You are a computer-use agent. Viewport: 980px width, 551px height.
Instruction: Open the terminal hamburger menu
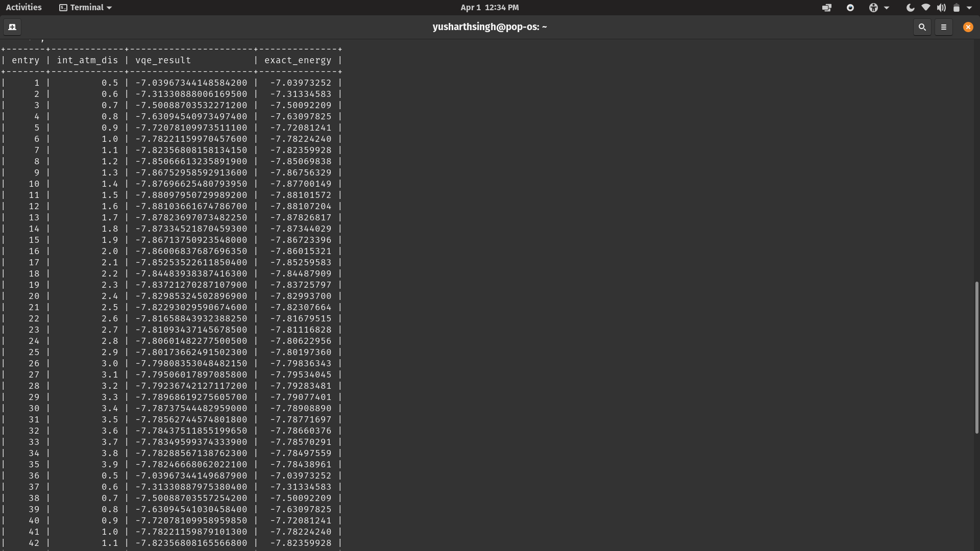(943, 27)
